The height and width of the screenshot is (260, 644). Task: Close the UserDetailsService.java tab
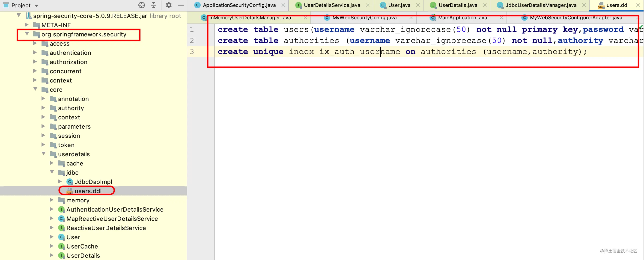[367, 5]
